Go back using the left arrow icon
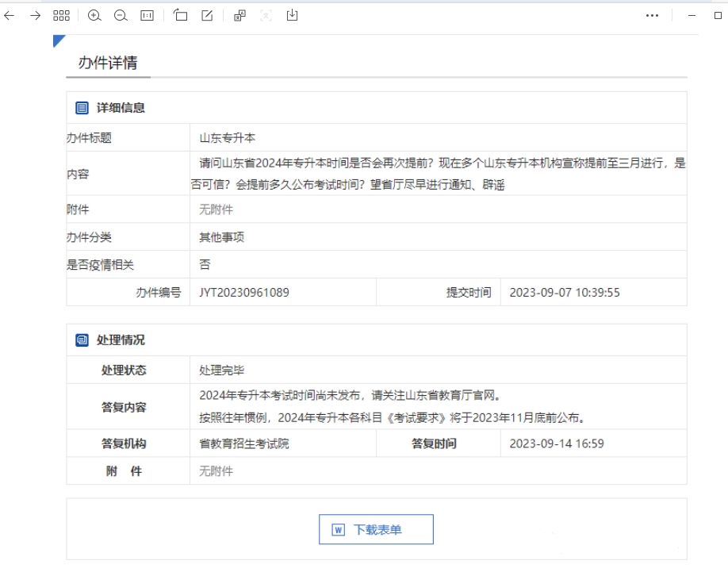The height and width of the screenshot is (572, 728). pyautogui.click(x=9, y=15)
